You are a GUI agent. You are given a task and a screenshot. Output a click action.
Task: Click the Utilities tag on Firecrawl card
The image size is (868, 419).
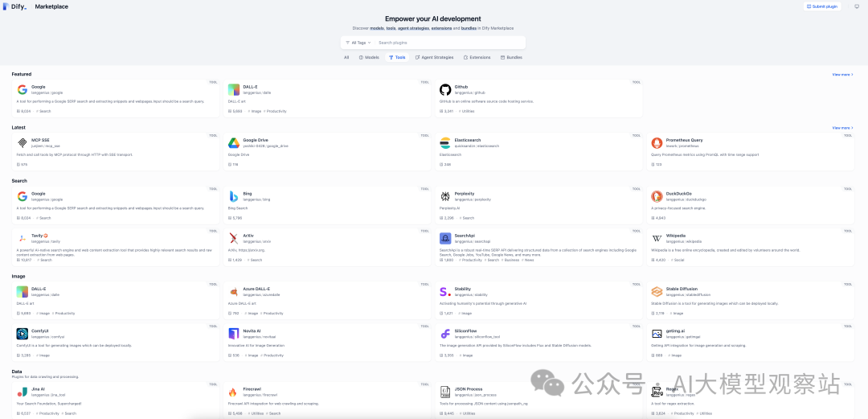tap(257, 413)
